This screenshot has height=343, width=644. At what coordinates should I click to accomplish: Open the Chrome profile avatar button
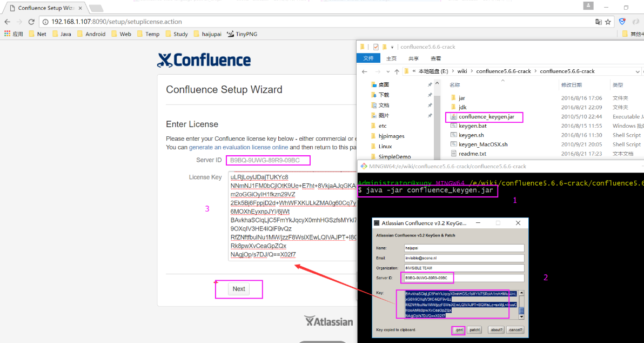tap(588, 6)
